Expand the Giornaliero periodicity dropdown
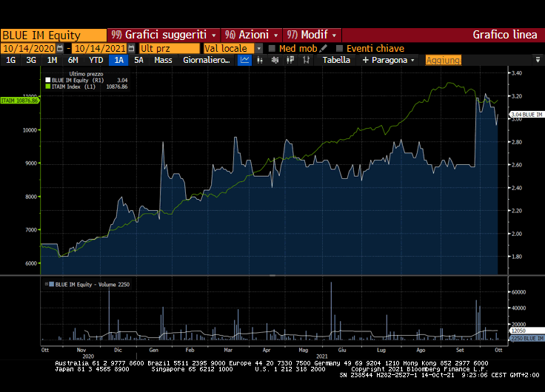Image resolution: width=545 pixels, height=392 pixels. click(207, 60)
